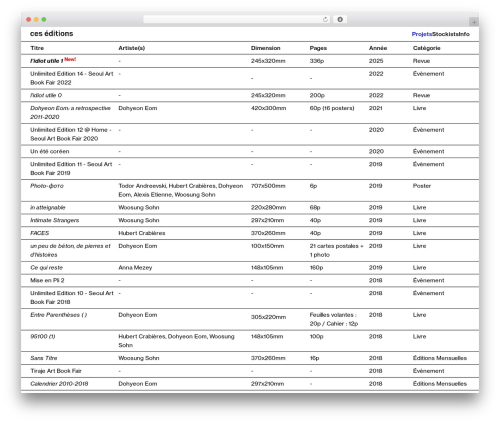Screen dimensions: 500x423
Task: Open Unlimited Edition 14 - Seoul Art Book Fair 2022
Action: pos(72,78)
